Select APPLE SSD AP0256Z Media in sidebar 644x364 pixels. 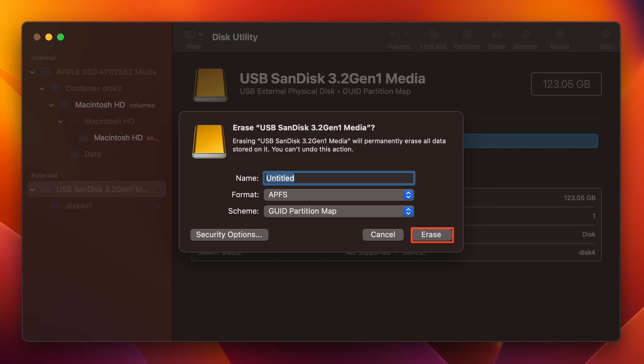(x=106, y=72)
